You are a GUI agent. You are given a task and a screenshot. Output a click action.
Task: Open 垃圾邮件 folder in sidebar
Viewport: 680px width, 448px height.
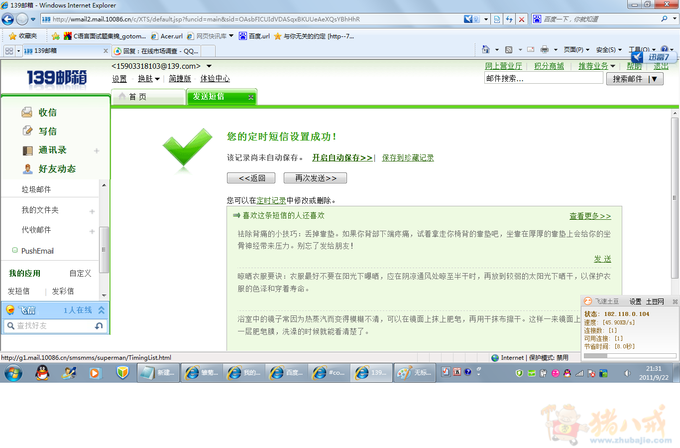point(36,190)
